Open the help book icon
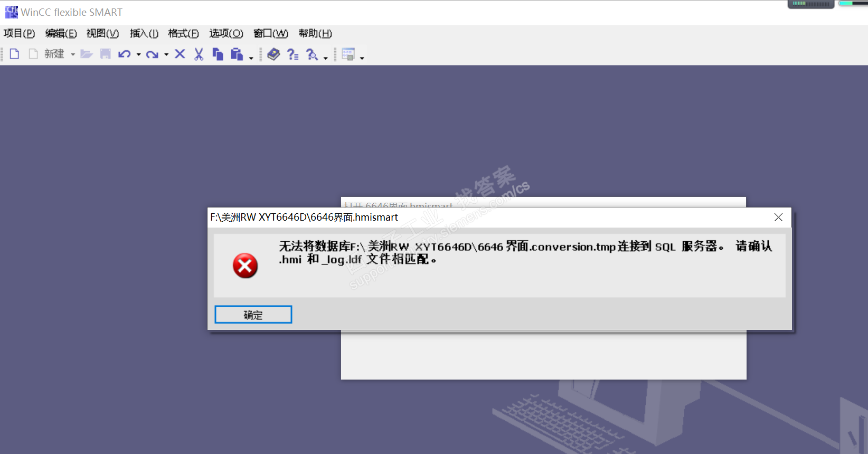The height and width of the screenshot is (454, 868). pos(273,54)
